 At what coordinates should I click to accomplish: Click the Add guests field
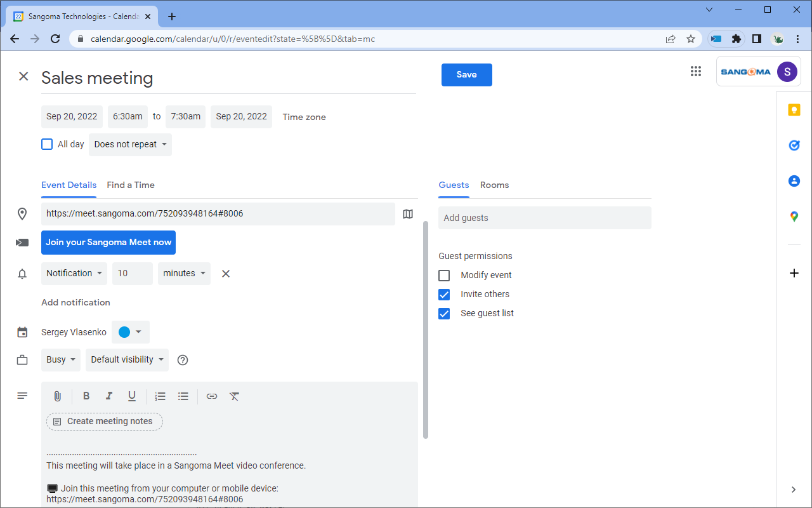point(545,218)
